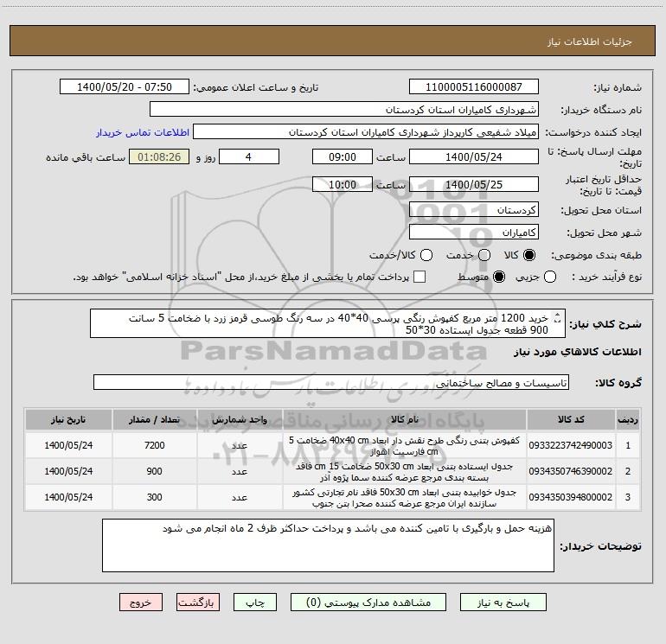
Task: Click the requester field میلاد شفیعی
Action: coord(366,132)
